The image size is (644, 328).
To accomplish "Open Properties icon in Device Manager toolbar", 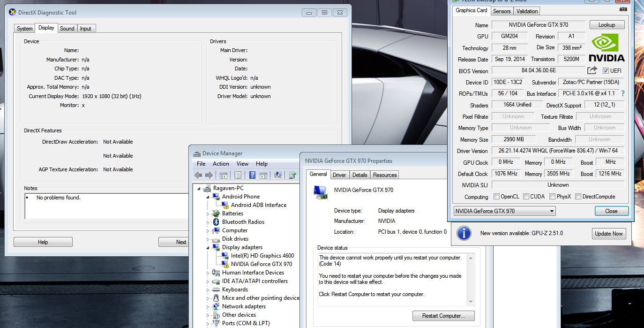I will click(238, 175).
